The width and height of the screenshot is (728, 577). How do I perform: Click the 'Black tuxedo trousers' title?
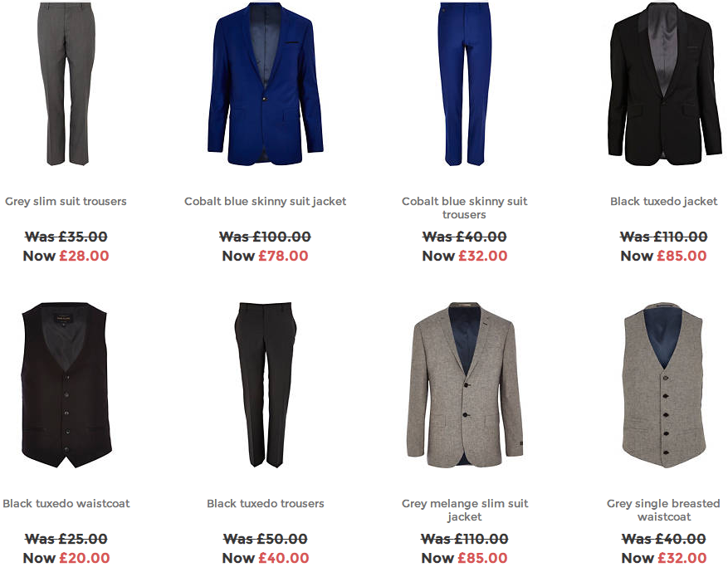(x=265, y=504)
